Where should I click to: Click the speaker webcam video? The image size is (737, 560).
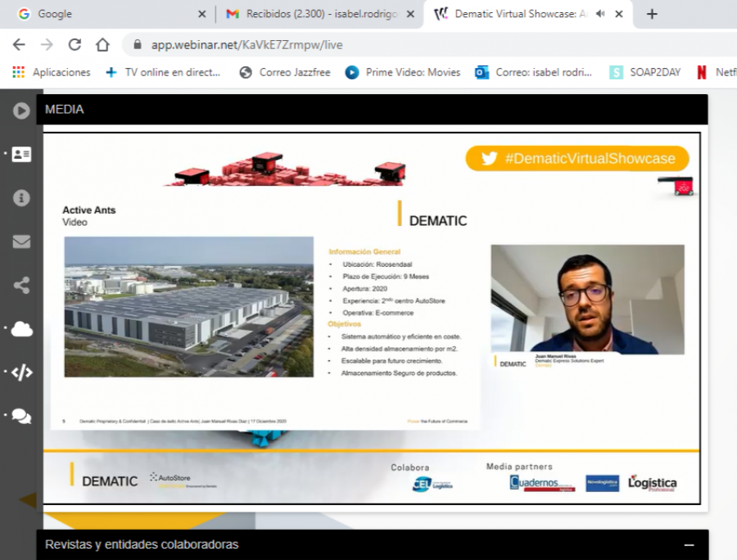(587, 299)
